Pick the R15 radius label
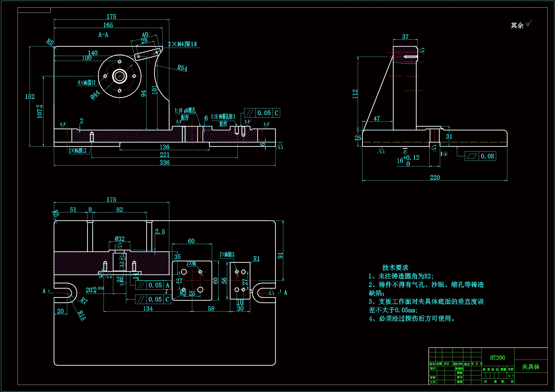The image size is (555, 392). coord(82,315)
